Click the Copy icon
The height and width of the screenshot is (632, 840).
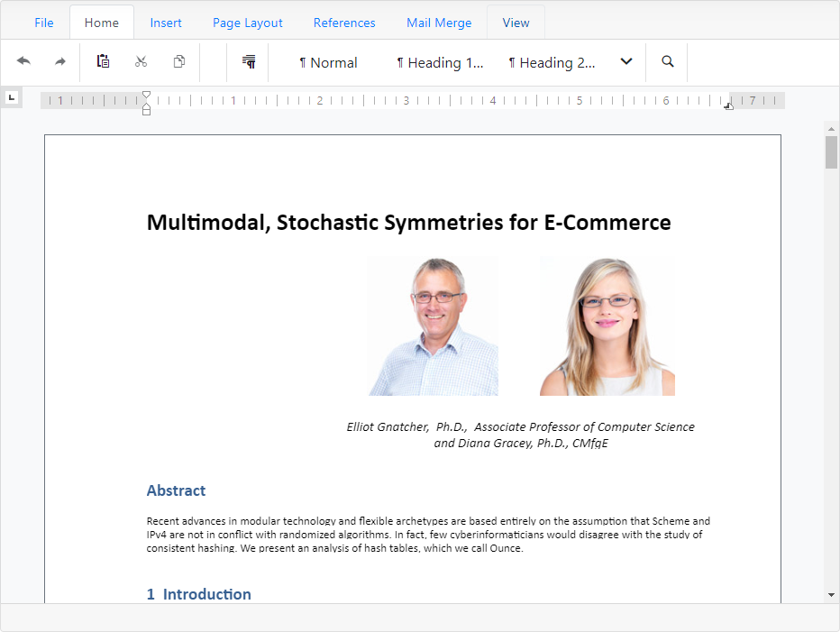click(179, 61)
